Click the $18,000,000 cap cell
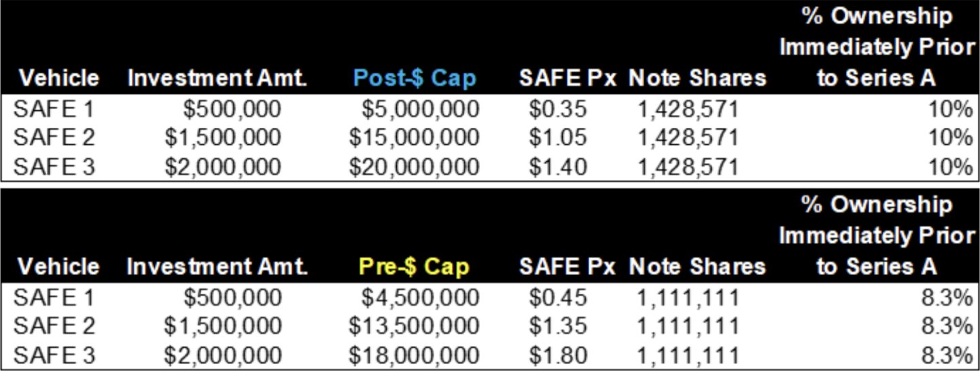The width and height of the screenshot is (980, 371). 414,354
